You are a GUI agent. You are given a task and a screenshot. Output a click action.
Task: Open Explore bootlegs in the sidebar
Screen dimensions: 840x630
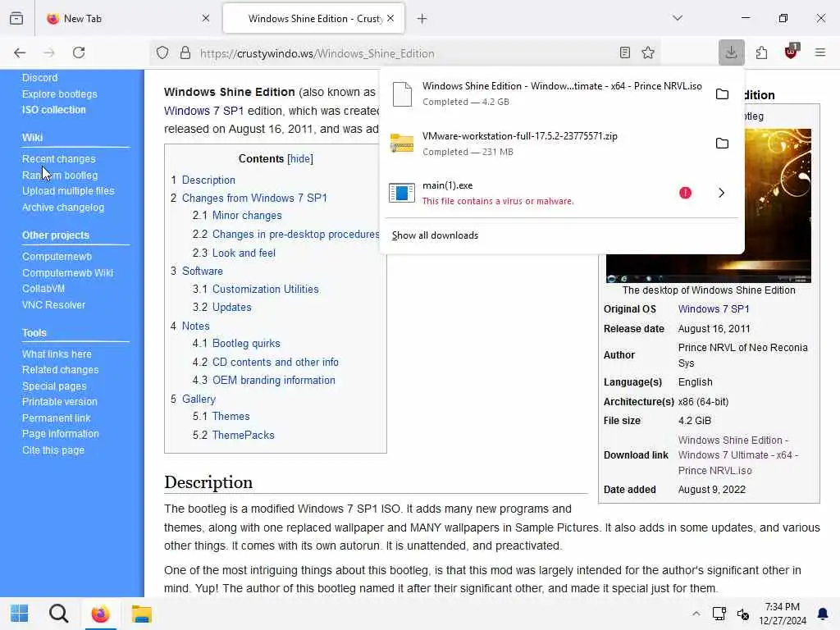pos(59,94)
